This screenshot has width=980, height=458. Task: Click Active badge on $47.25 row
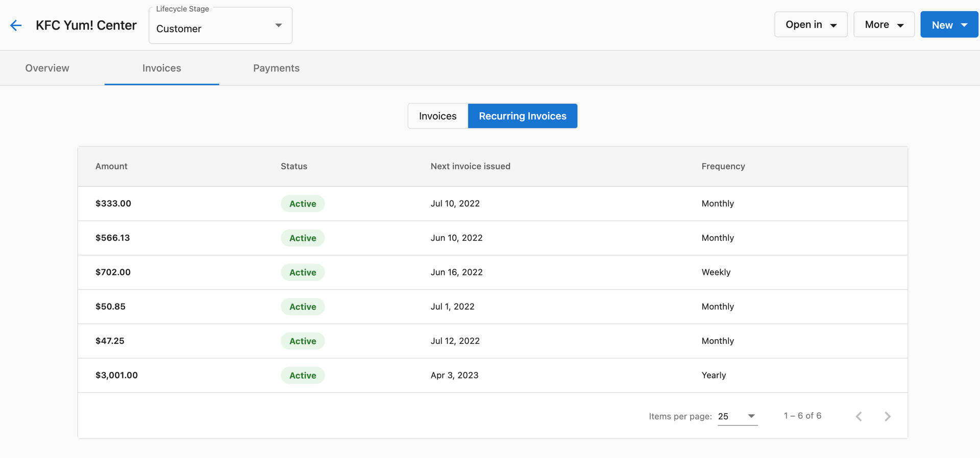point(303,341)
